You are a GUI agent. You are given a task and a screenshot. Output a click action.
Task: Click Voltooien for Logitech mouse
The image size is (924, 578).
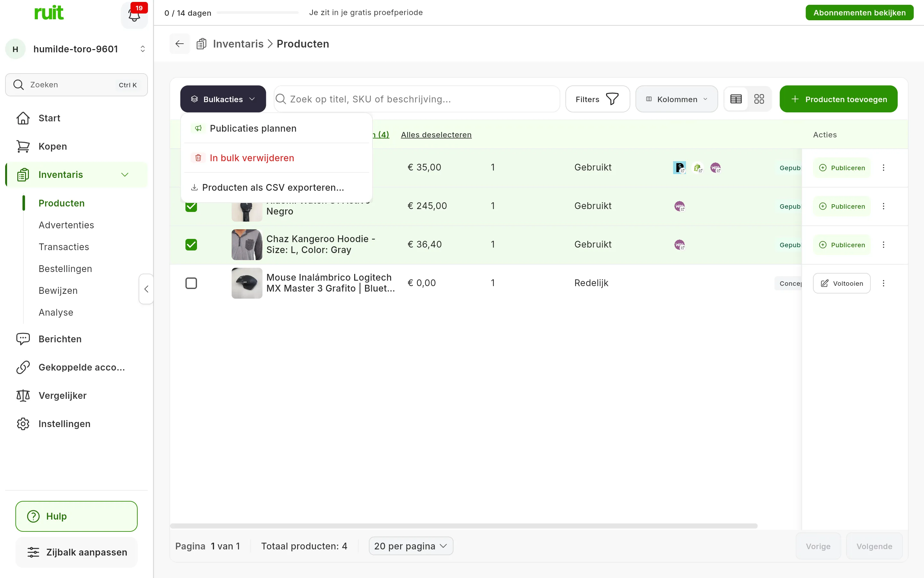point(842,283)
